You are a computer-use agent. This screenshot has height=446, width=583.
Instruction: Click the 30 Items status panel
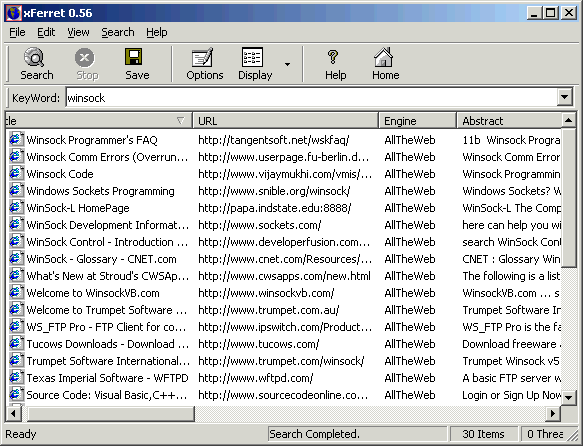(483, 434)
